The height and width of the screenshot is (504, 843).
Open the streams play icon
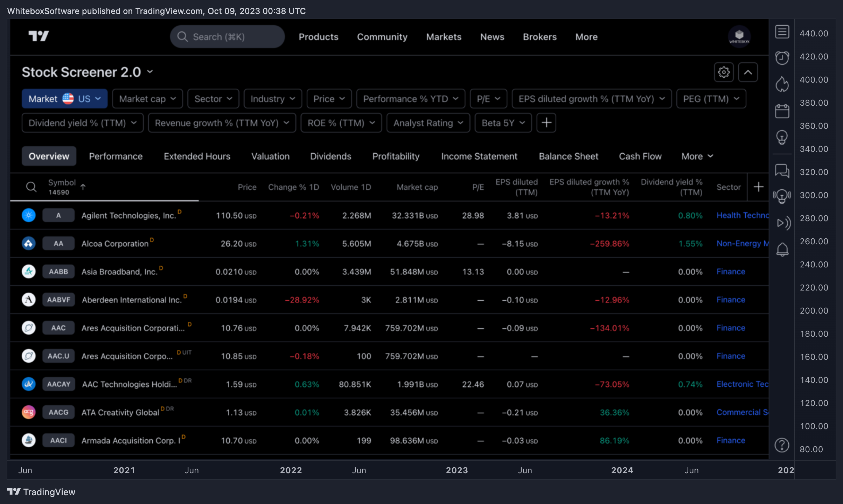coord(783,223)
